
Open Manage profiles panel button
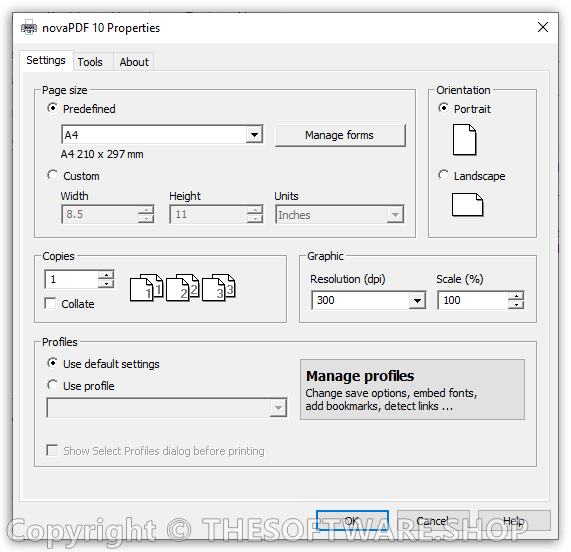tap(412, 390)
